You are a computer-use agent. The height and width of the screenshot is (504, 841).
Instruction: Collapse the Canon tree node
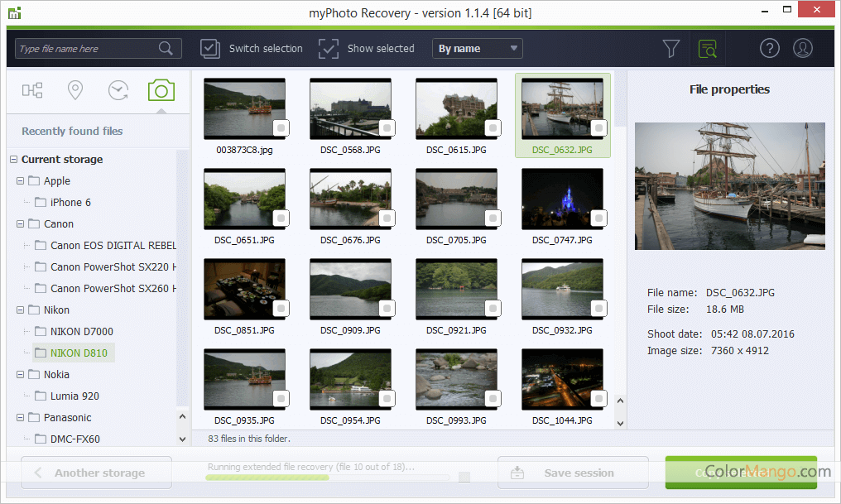pyautogui.click(x=20, y=223)
